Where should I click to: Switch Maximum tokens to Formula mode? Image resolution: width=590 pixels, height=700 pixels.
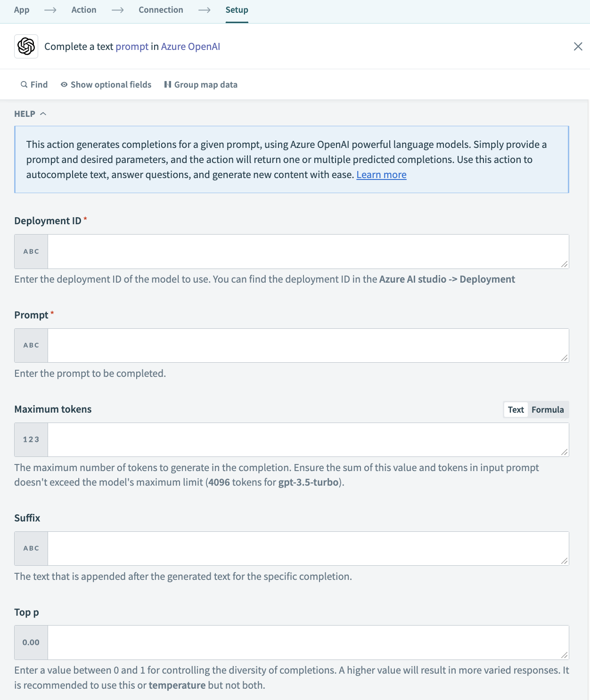[548, 409]
